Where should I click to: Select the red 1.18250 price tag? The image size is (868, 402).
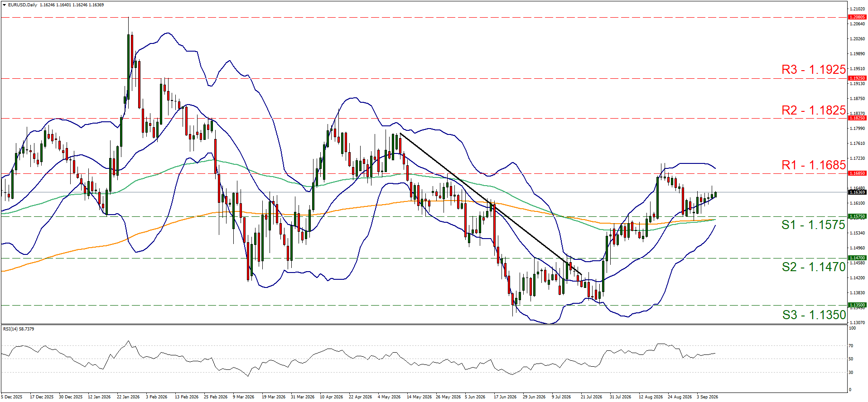click(x=857, y=118)
